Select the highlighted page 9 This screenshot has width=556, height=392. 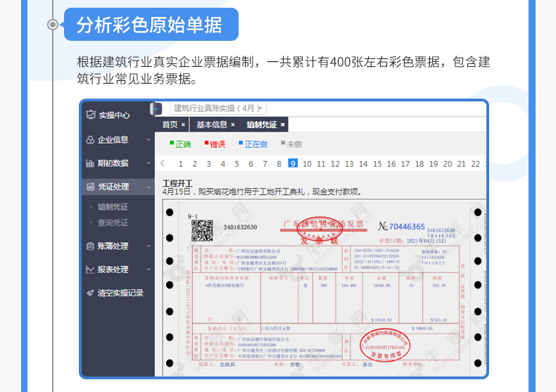293,163
